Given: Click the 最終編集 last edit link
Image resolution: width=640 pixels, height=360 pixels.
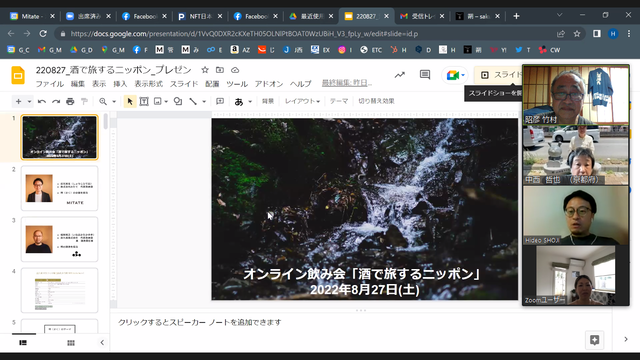Looking at the screenshot, I should (x=347, y=83).
